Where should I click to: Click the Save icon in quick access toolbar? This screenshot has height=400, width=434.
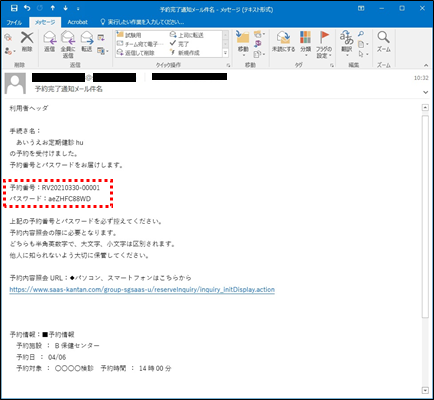[x=14, y=8]
